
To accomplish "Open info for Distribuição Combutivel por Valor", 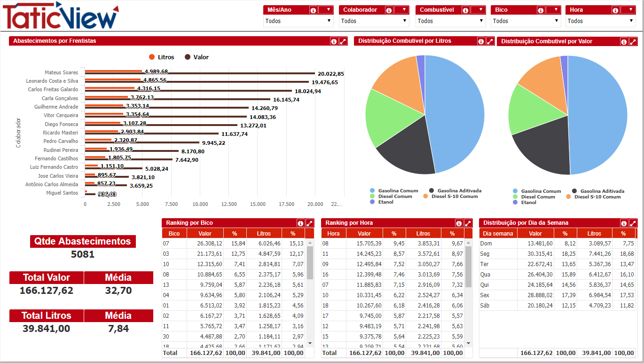I will (x=624, y=42).
